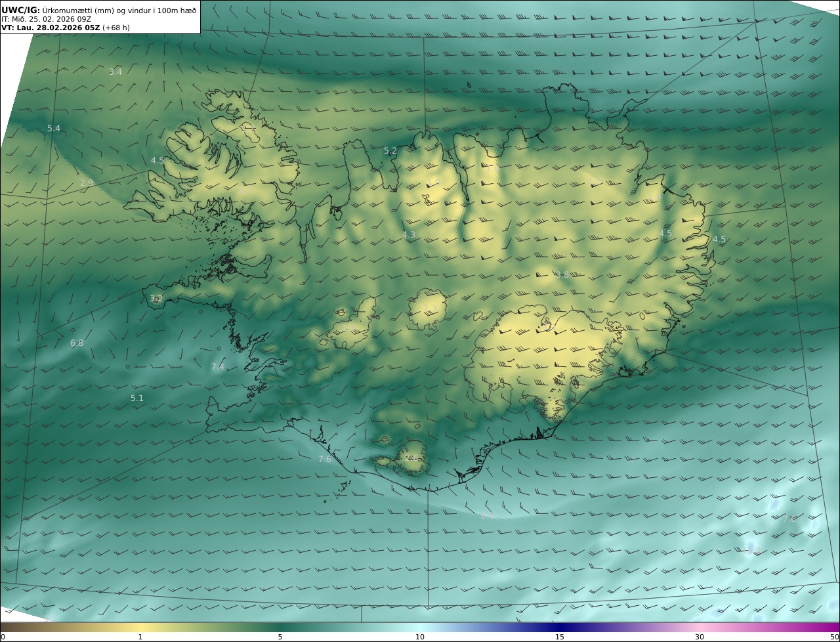
Task: Select the 3.8 value label
Action: tap(562, 274)
